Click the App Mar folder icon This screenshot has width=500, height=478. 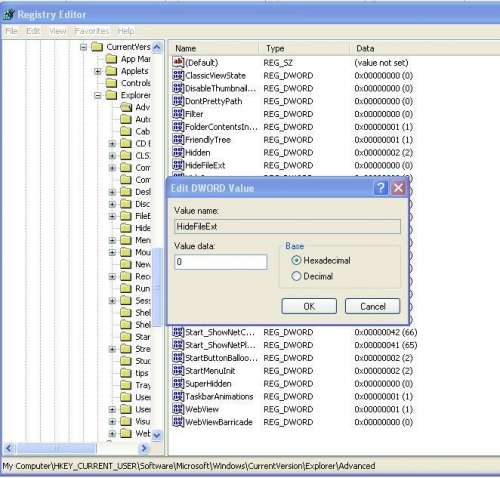[111, 59]
